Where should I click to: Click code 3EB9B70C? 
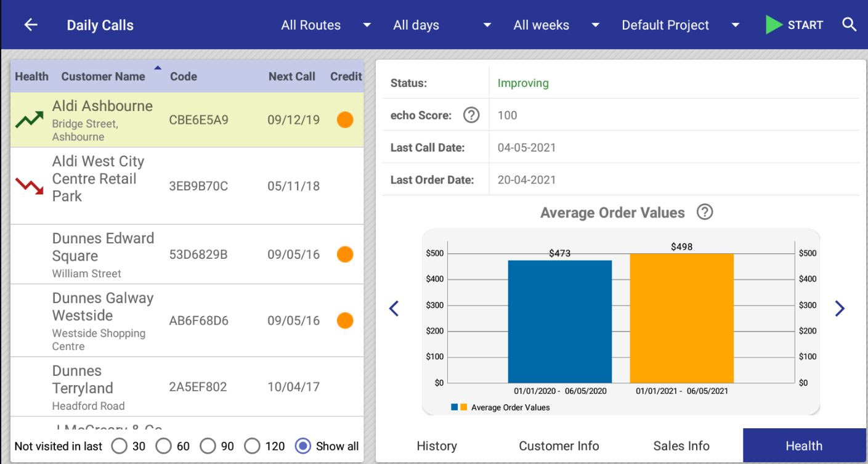click(198, 186)
